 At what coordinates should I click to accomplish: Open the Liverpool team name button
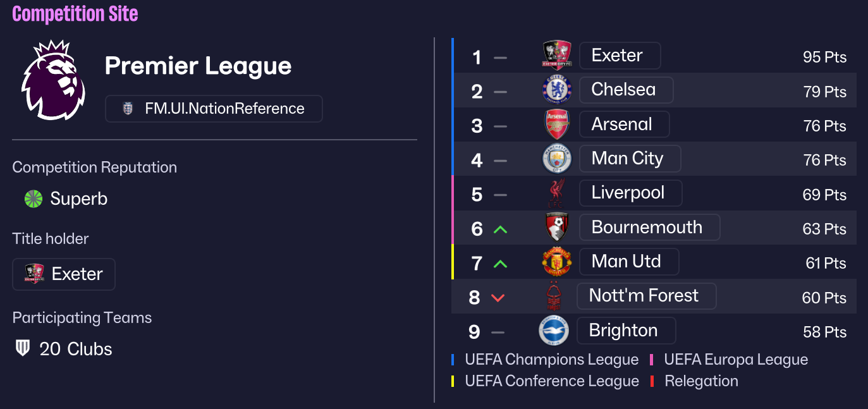pos(630,193)
